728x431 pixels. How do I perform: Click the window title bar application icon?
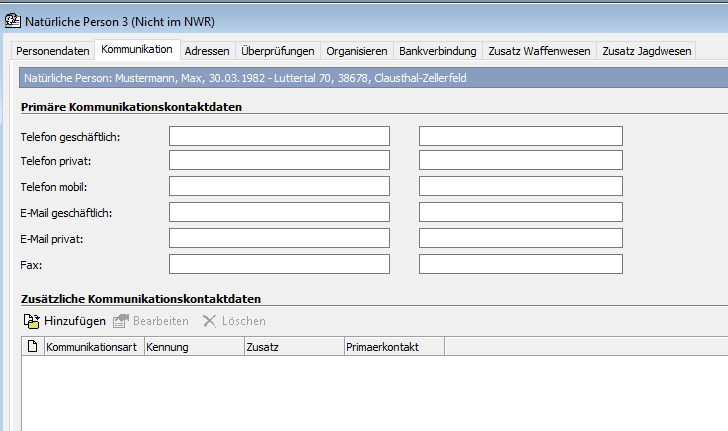coord(12,20)
